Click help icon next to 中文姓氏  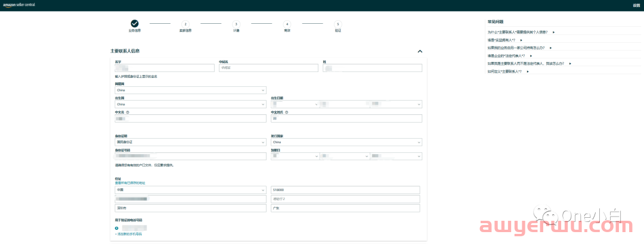point(287,112)
